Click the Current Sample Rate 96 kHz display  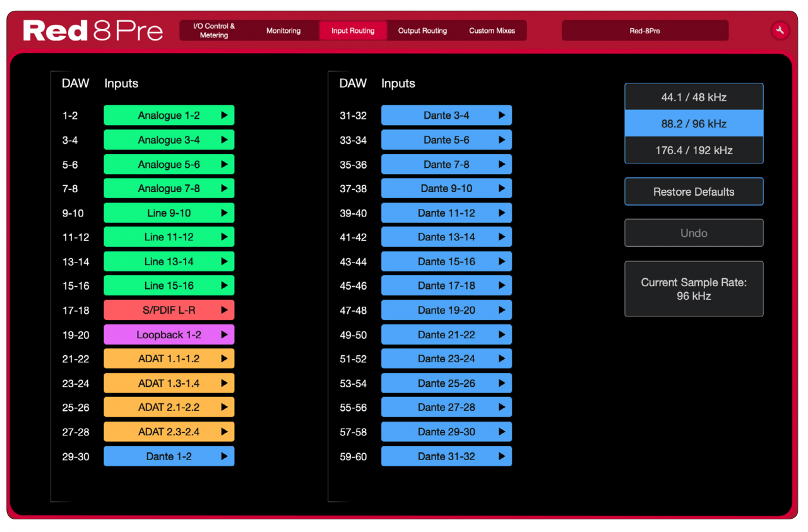694,289
